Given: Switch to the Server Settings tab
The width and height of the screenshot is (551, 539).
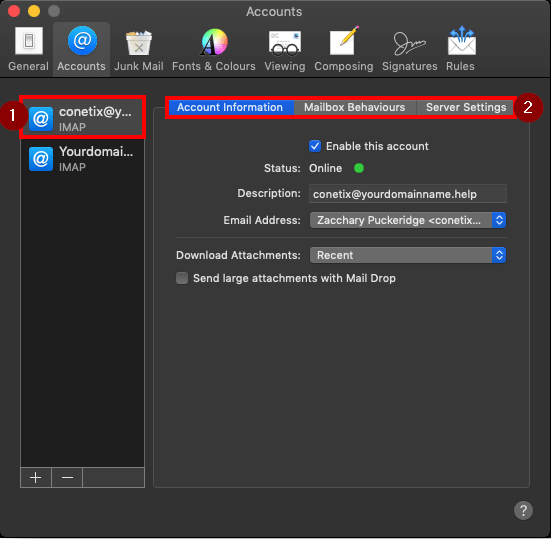Looking at the screenshot, I should [x=466, y=107].
